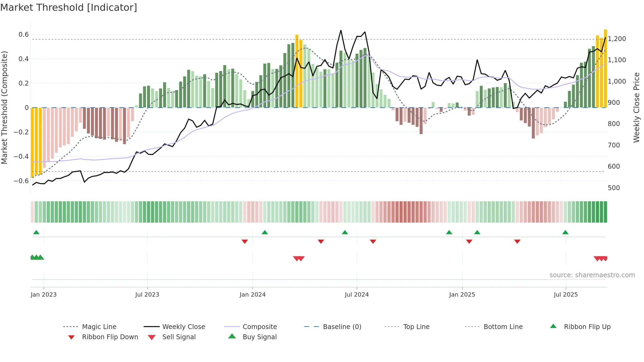
Task: Click the ribbon flip up marker just after Jan 2024
Action: [265, 232]
